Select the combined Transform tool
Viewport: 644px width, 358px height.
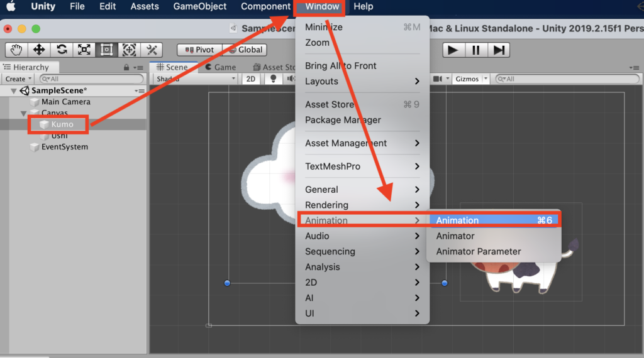pos(129,50)
